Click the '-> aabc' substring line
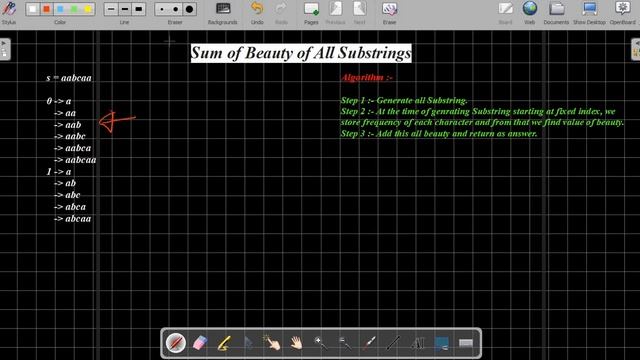This screenshot has width=640, height=360. (69, 136)
